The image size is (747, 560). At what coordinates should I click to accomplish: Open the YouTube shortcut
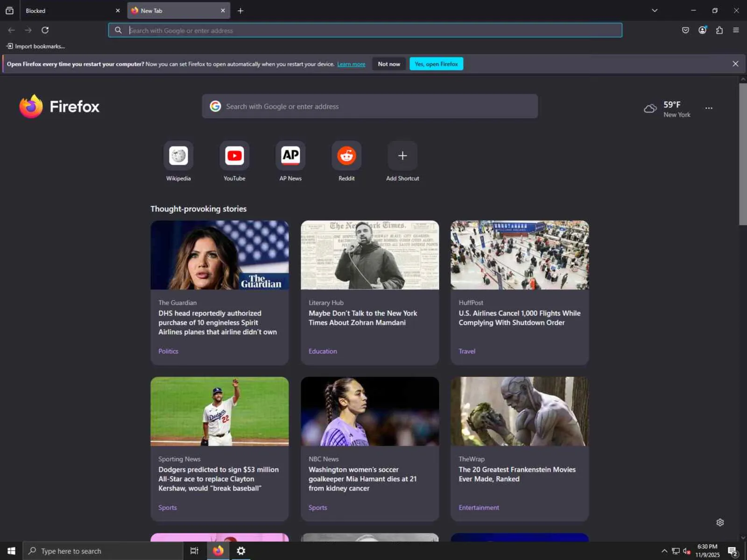pyautogui.click(x=234, y=161)
